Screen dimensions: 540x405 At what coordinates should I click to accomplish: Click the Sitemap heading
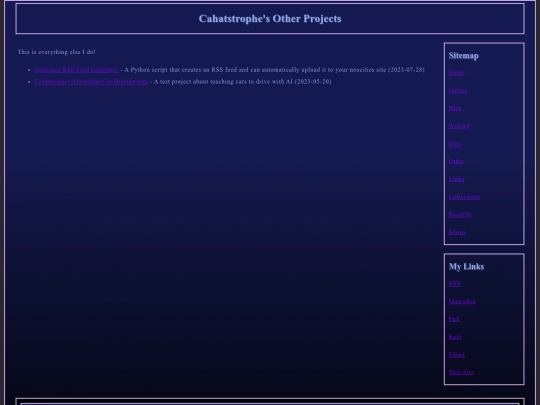(x=464, y=56)
